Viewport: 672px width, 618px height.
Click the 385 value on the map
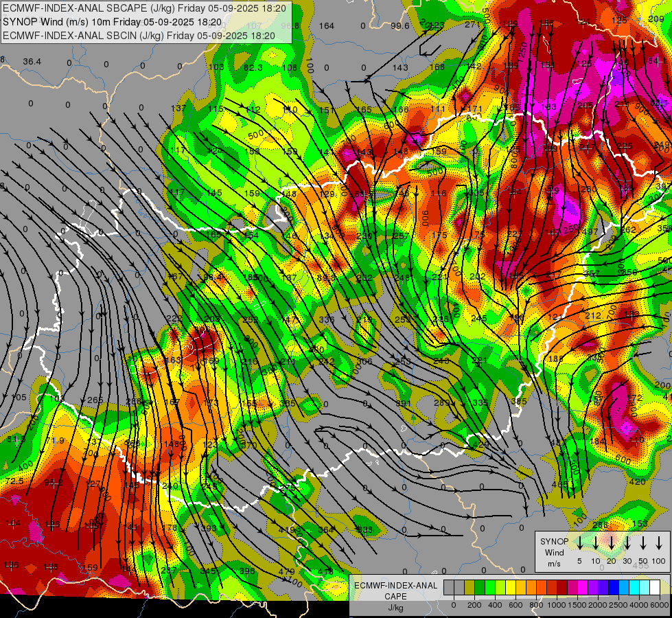(519, 402)
